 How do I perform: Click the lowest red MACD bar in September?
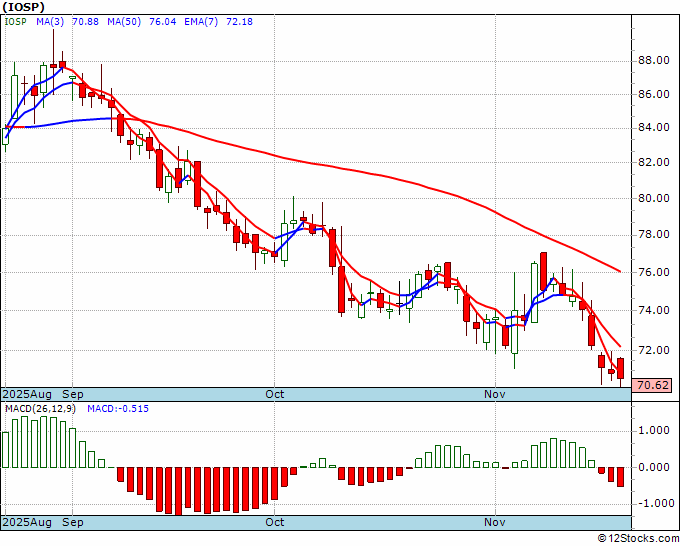[x=178, y=491]
